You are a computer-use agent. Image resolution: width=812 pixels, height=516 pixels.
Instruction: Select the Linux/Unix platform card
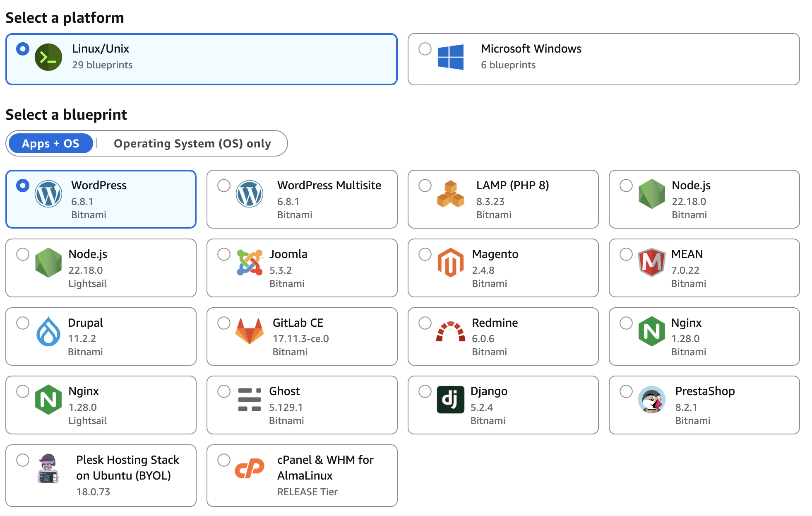tap(201, 59)
